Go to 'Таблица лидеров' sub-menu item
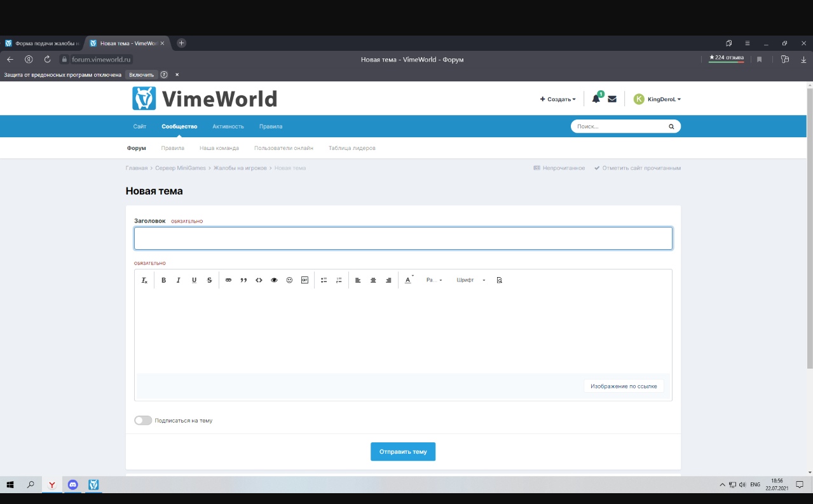This screenshot has height=504, width=813. (352, 148)
